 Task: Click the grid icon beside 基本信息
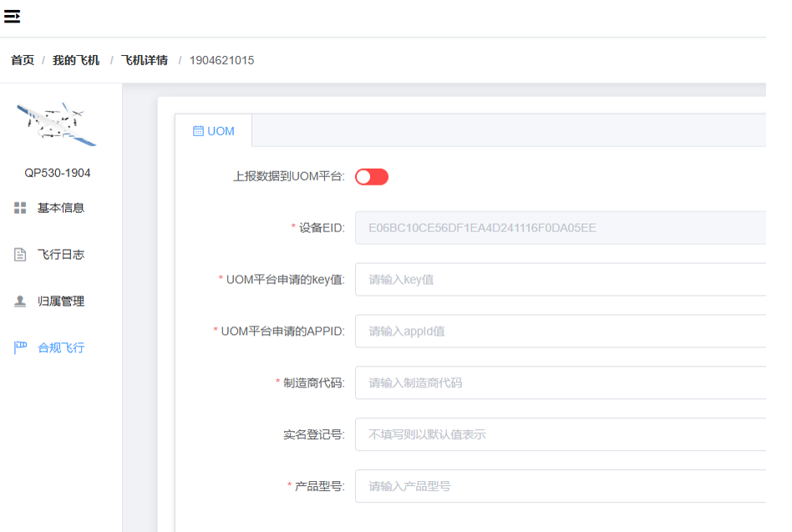click(20, 208)
